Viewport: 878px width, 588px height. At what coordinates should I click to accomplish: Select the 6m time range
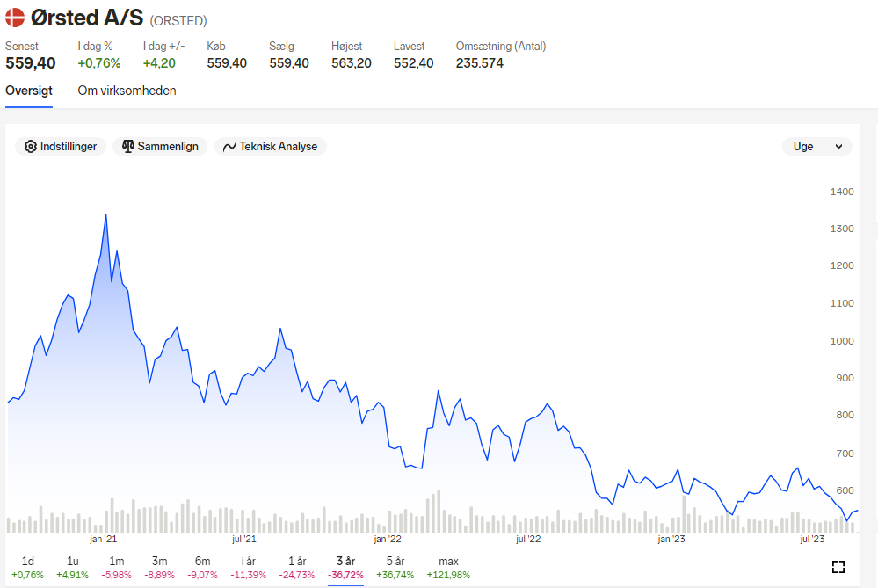[203, 567]
